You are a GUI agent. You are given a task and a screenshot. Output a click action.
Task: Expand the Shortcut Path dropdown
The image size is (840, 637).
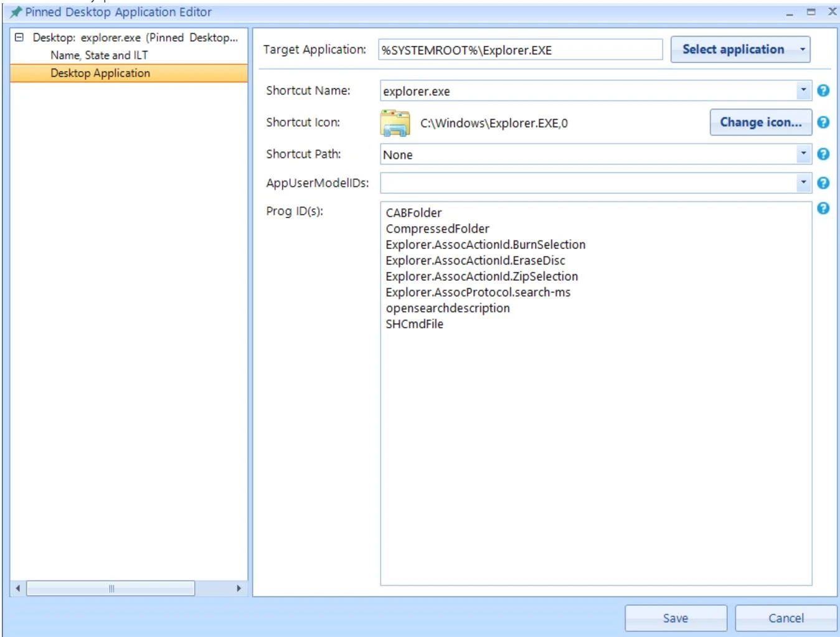tap(803, 154)
